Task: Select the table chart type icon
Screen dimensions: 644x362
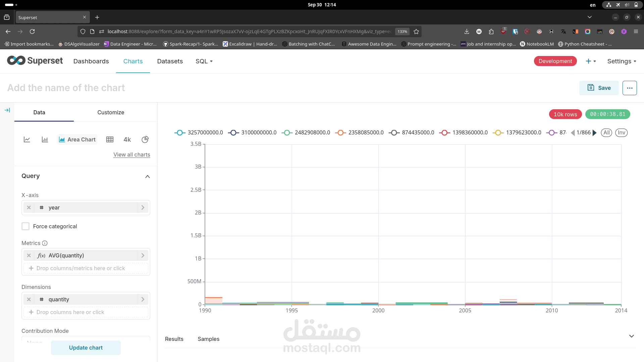Action: click(x=110, y=139)
